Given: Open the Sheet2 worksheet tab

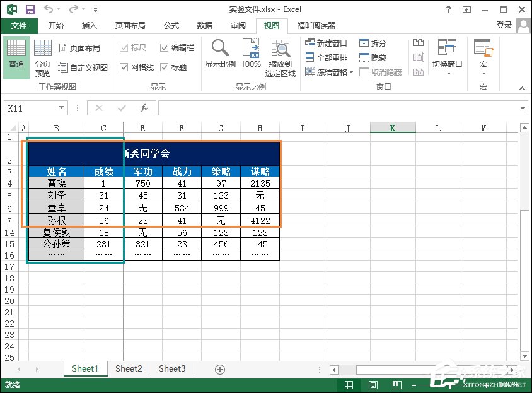Looking at the screenshot, I should (x=128, y=368).
